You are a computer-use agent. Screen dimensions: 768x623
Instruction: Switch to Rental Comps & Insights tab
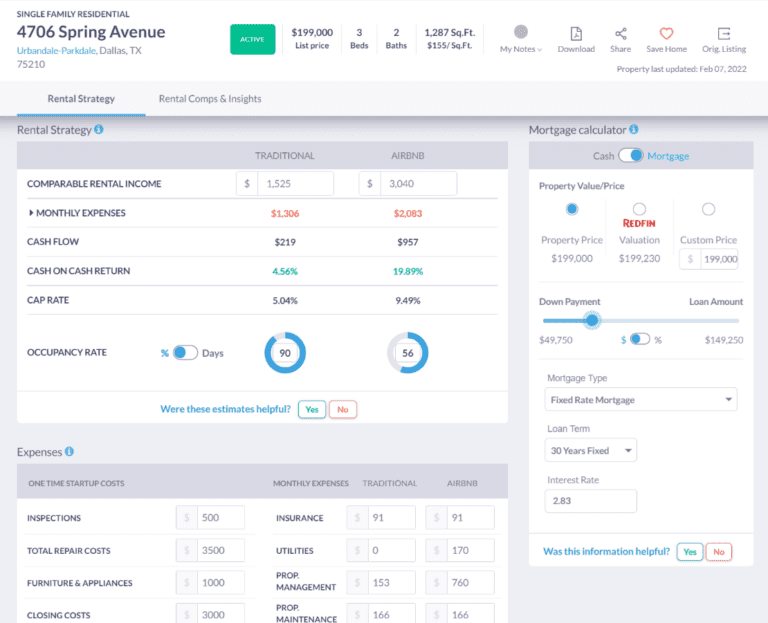(x=210, y=99)
